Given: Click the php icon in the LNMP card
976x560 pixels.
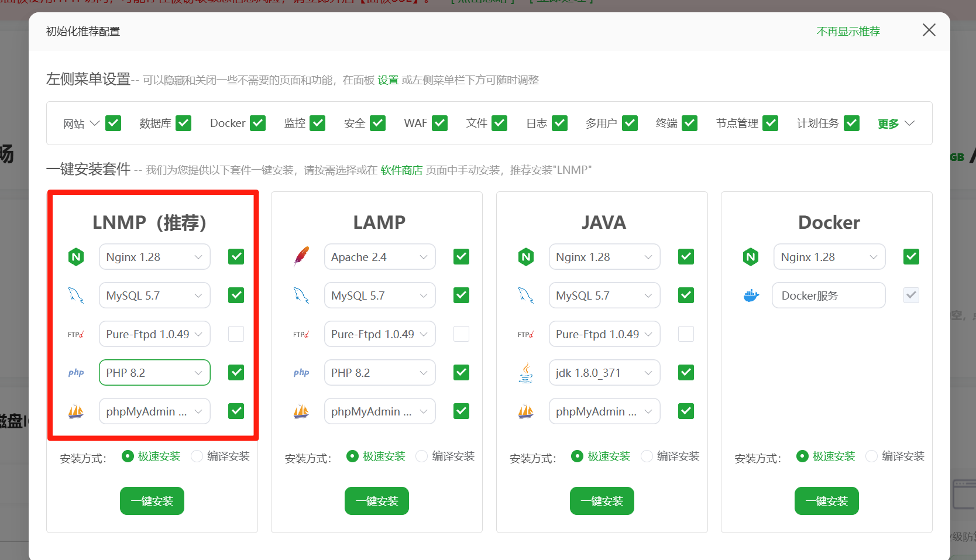Looking at the screenshot, I should pyautogui.click(x=76, y=373).
